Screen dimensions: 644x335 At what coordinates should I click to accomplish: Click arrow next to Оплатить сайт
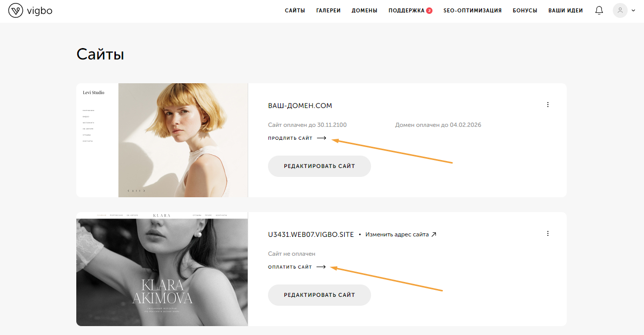coord(321,267)
